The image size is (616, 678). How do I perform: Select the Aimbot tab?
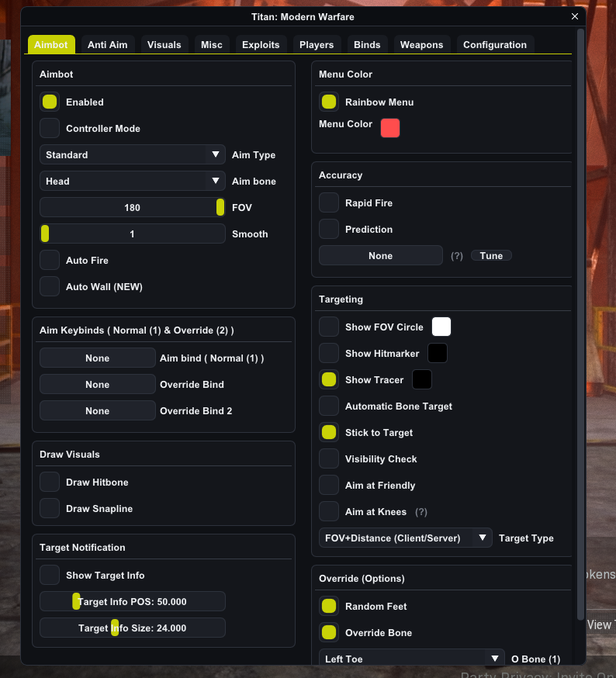pyautogui.click(x=51, y=44)
